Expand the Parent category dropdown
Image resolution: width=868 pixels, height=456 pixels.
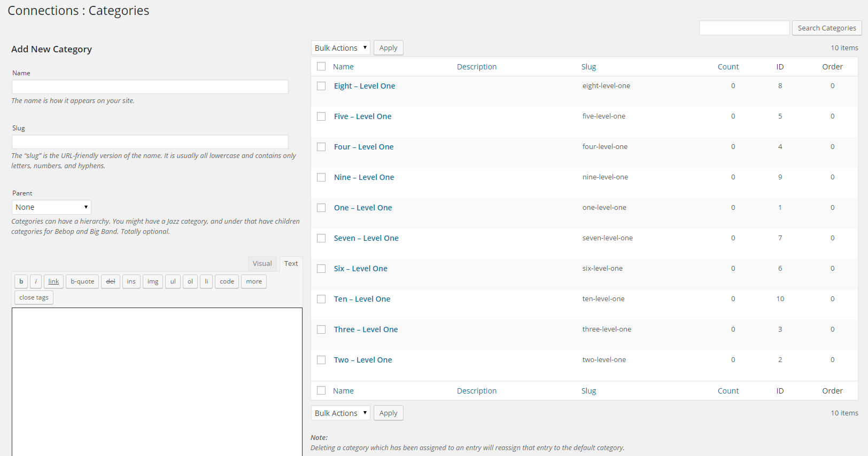tap(51, 207)
